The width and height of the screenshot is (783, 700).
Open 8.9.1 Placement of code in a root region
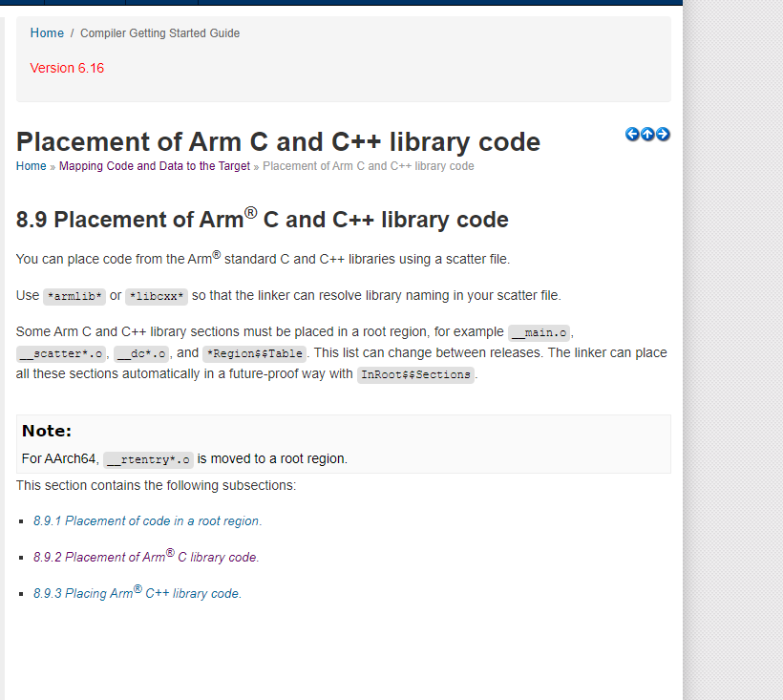(x=147, y=520)
